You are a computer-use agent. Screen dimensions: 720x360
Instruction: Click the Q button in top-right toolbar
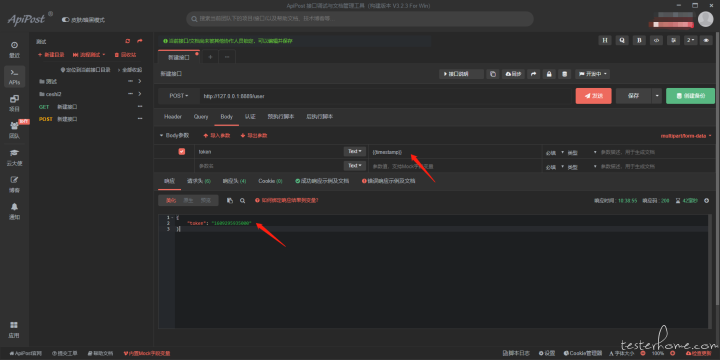click(622, 40)
